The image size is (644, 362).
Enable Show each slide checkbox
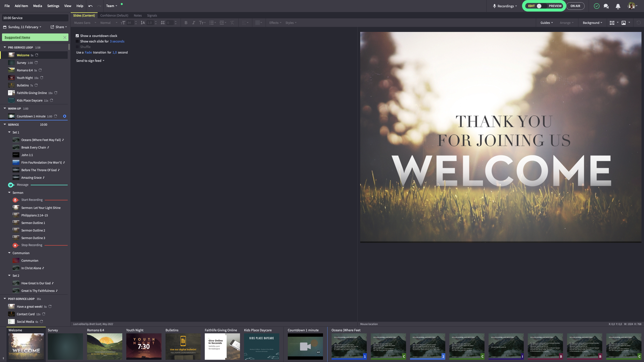tap(77, 41)
